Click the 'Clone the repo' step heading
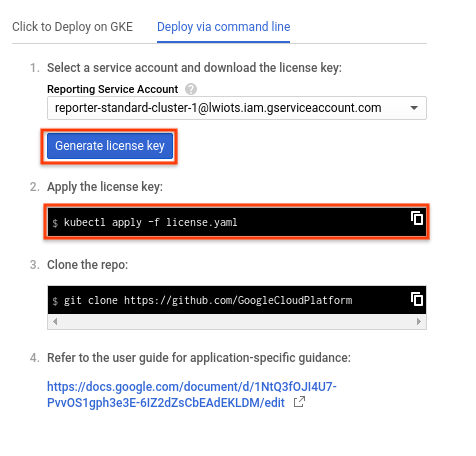This screenshot has width=476, height=456. pyautogui.click(x=87, y=265)
